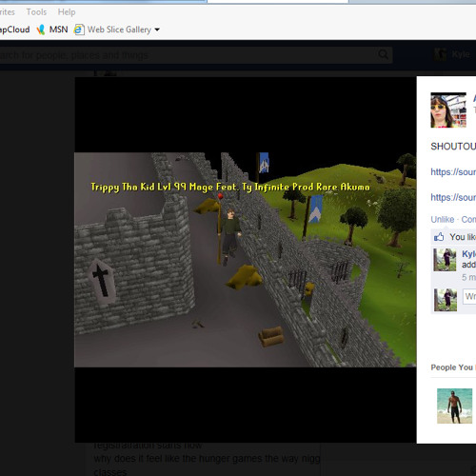Click the thumbs-up like icon
Screen dimensions: 476x476
pyautogui.click(x=439, y=237)
